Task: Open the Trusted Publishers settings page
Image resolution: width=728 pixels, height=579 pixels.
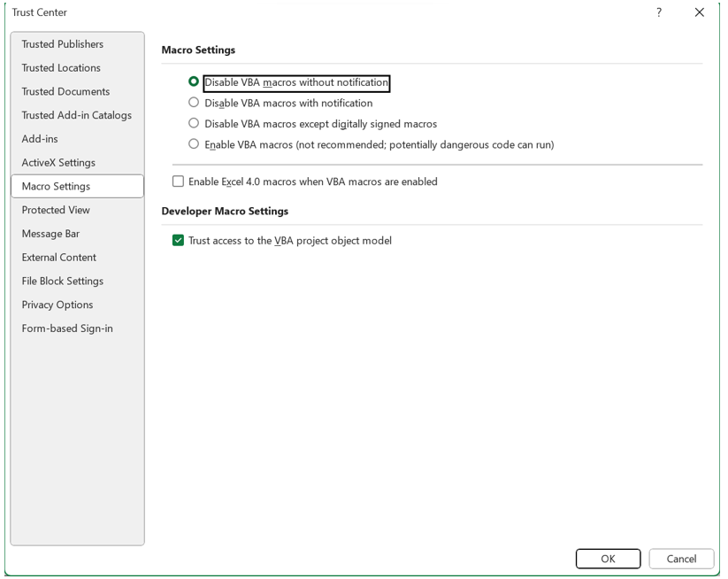Action: [62, 43]
